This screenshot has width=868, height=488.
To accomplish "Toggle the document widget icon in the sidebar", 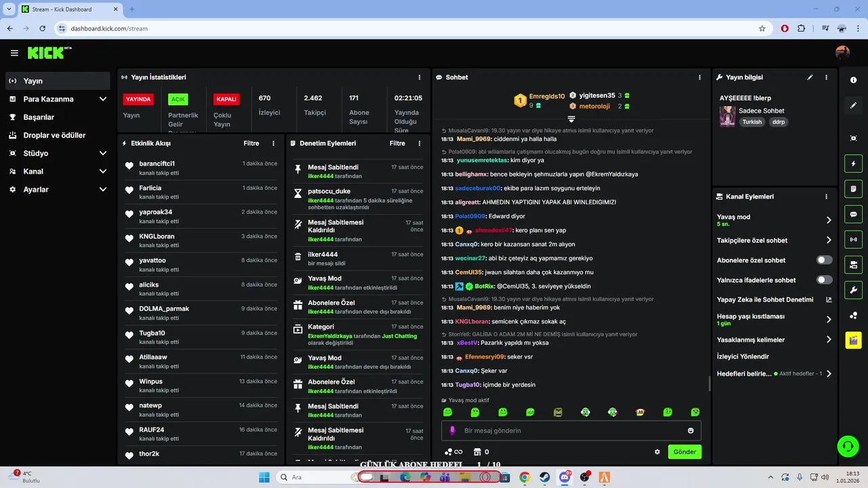I will 853,188.
